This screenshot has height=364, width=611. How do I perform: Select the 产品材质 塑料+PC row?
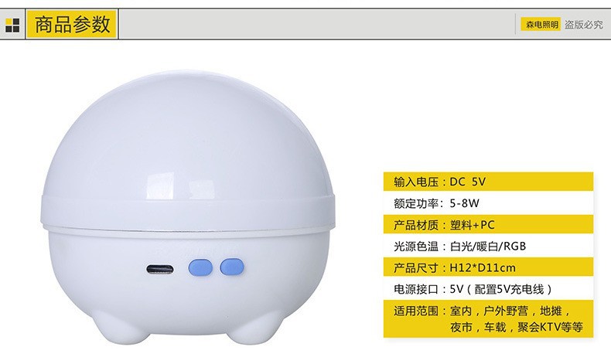click(488, 225)
